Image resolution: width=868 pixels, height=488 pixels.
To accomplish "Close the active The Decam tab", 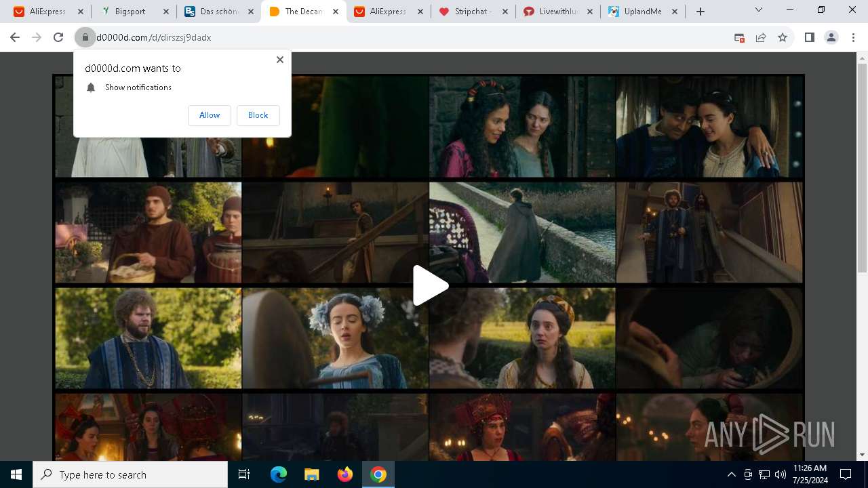I will pos(335,12).
